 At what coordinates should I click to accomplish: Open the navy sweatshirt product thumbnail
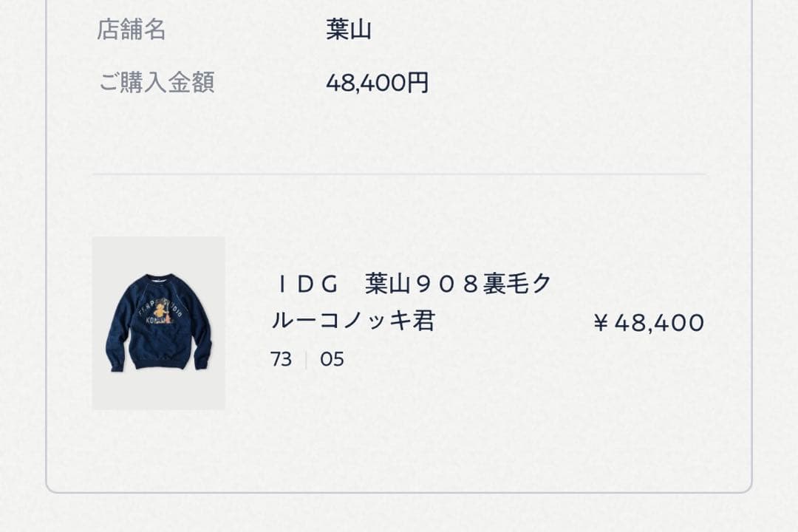158,323
